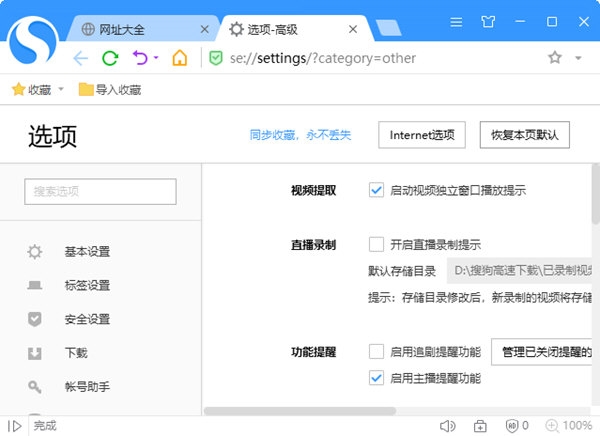Open the 安全设置 shield section
The height and width of the screenshot is (436, 600).
click(x=87, y=319)
